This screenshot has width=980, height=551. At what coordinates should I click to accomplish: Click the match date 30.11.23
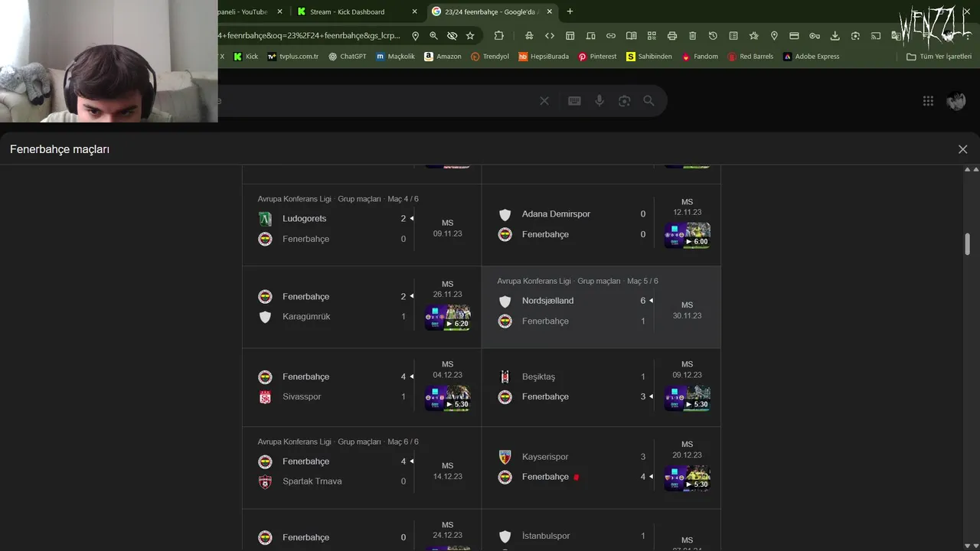pos(688,315)
